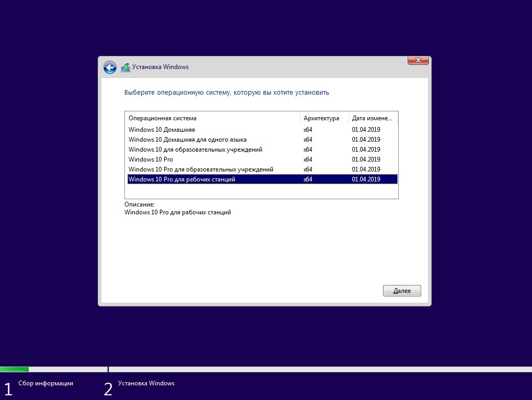Click the Дата измене... column header

pos(373,118)
